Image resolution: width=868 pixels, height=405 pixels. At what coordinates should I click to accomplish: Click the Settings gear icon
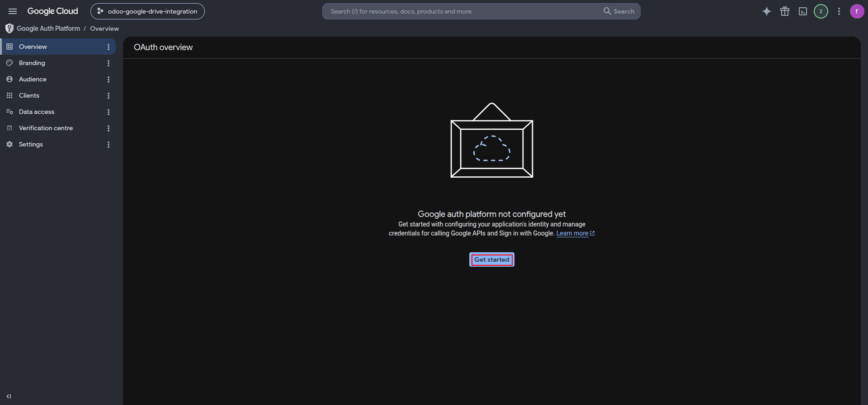[9, 144]
